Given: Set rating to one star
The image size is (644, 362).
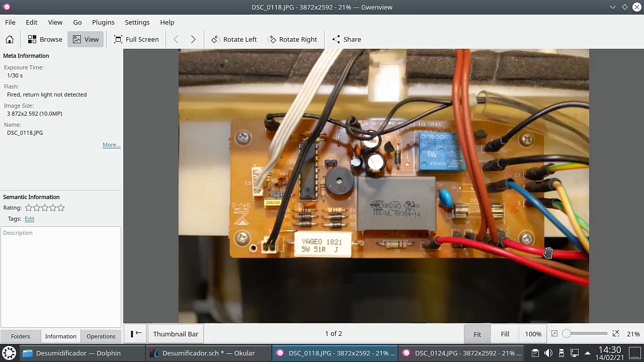Looking at the screenshot, I should (x=29, y=208).
